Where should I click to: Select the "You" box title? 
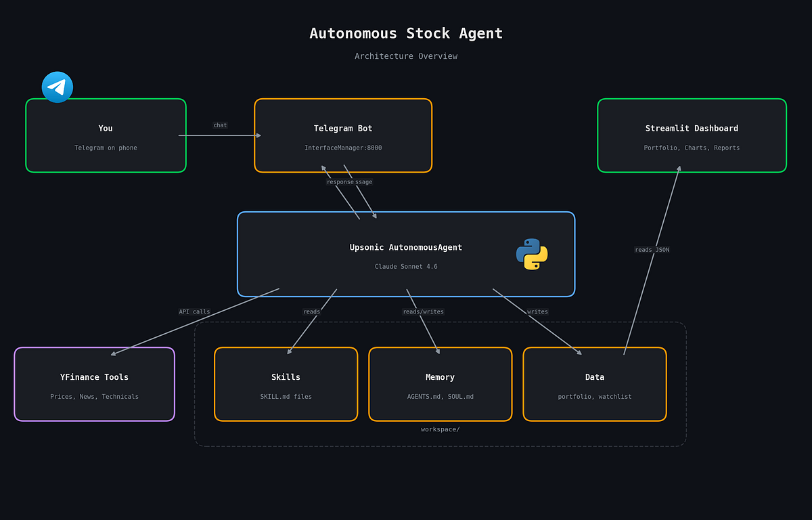coord(106,128)
